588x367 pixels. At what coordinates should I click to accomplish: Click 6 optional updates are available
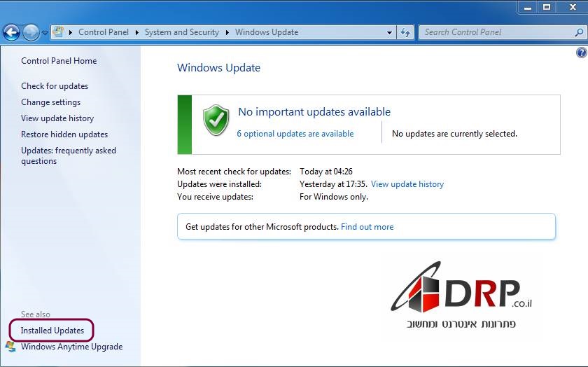[x=295, y=134]
